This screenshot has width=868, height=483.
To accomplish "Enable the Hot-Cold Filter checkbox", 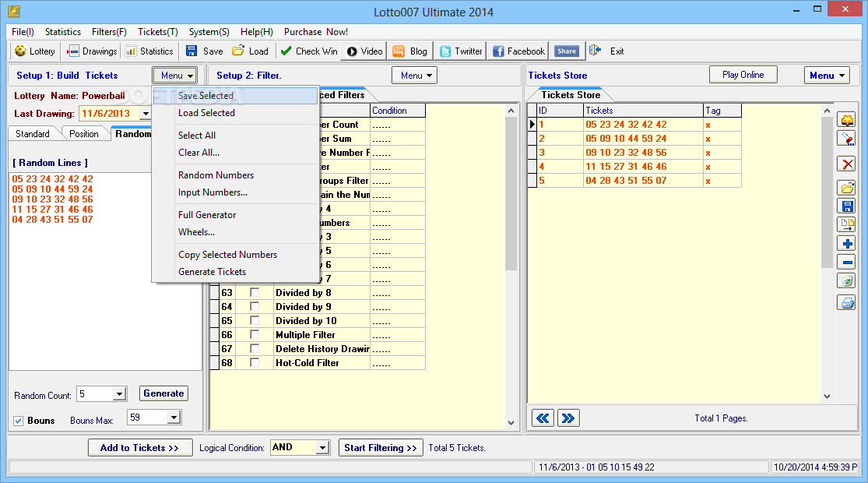I will coord(255,363).
